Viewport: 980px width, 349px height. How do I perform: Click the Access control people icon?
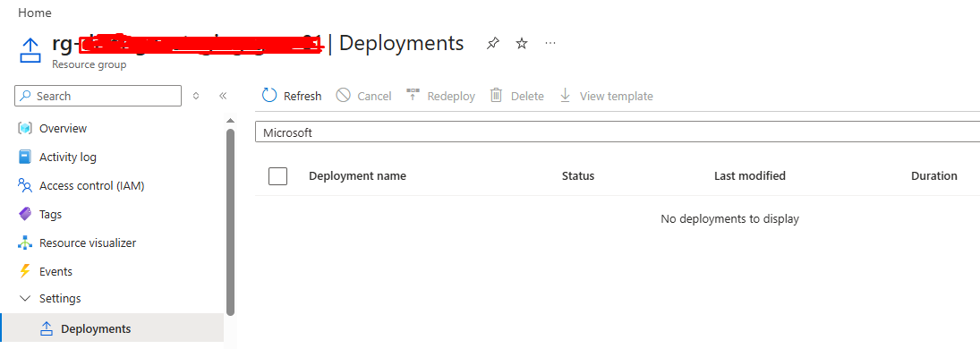click(x=25, y=186)
